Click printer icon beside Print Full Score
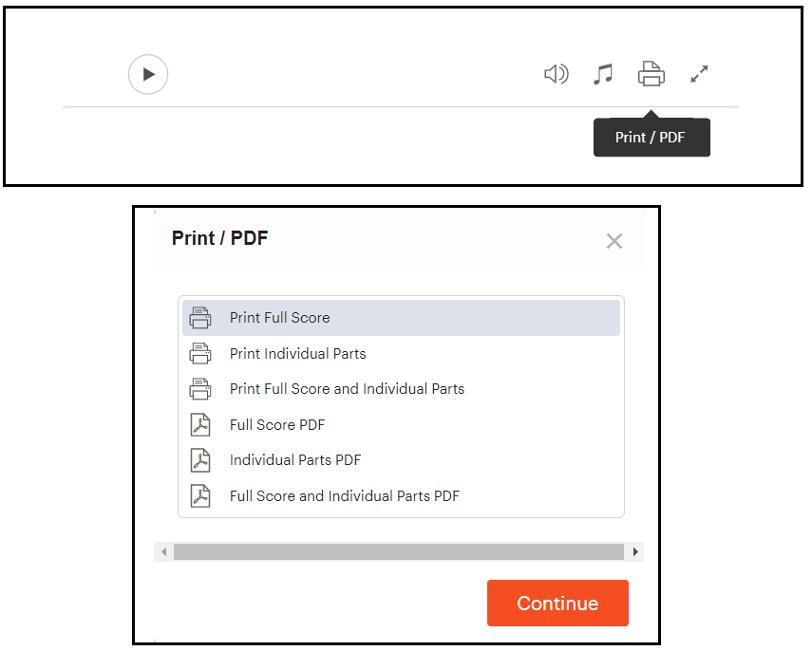Screen dimensions: 812x651 [199, 318]
